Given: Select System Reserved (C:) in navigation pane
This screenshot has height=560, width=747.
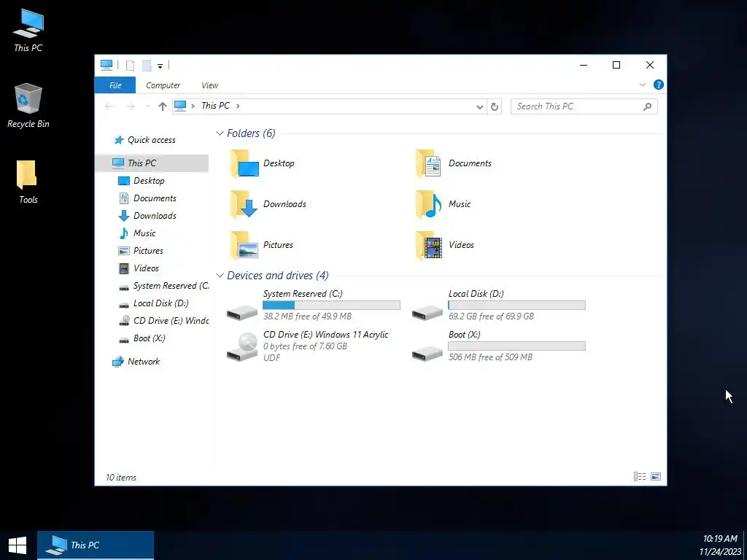Looking at the screenshot, I should 163,286.
